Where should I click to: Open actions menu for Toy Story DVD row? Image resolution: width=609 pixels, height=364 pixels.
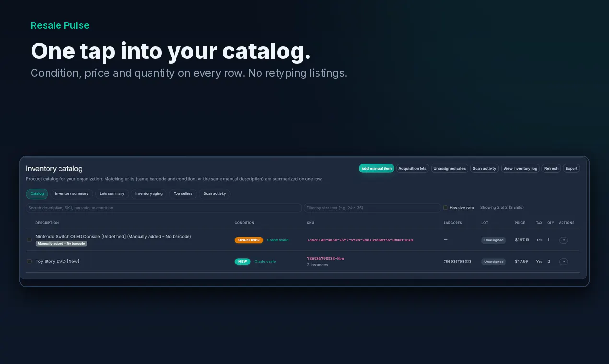(563, 262)
